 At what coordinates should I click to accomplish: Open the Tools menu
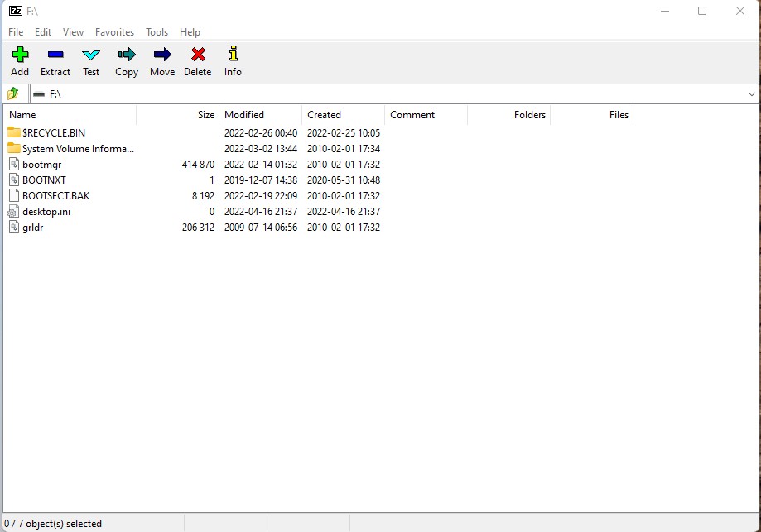click(x=157, y=32)
